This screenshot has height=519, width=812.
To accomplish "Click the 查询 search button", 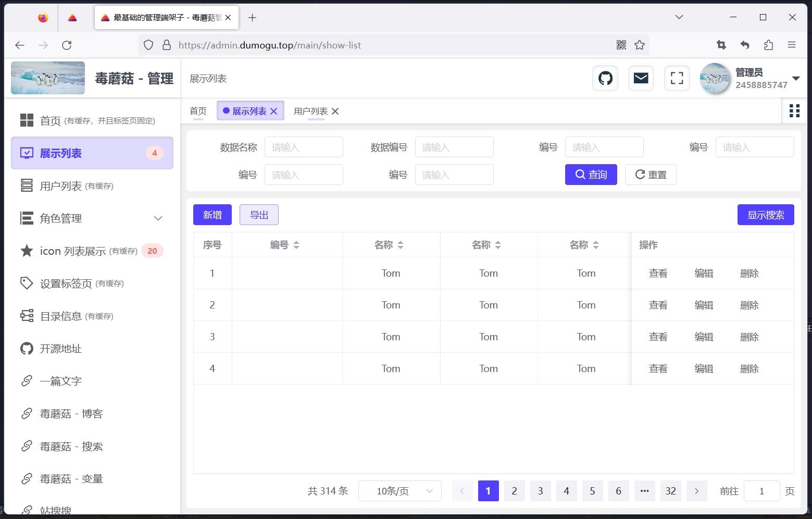I will 591,175.
